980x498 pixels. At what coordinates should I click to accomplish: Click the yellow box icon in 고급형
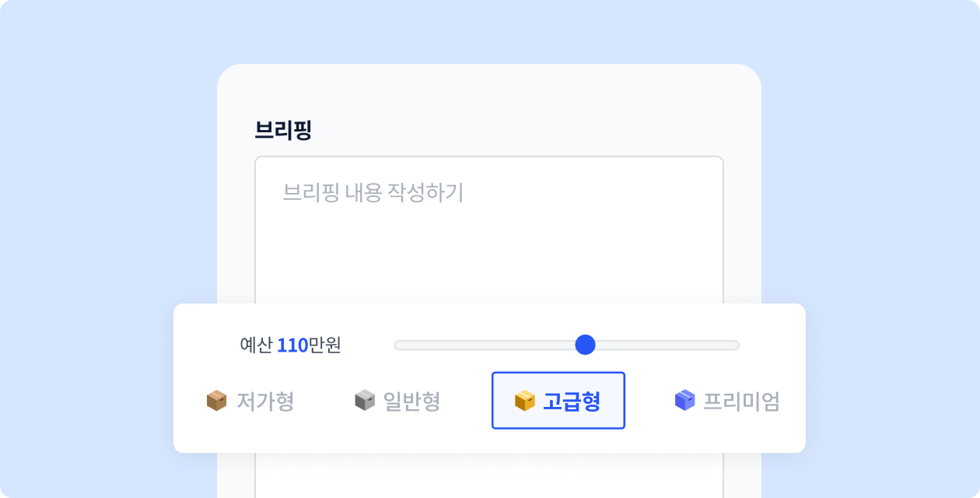coord(525,401)
